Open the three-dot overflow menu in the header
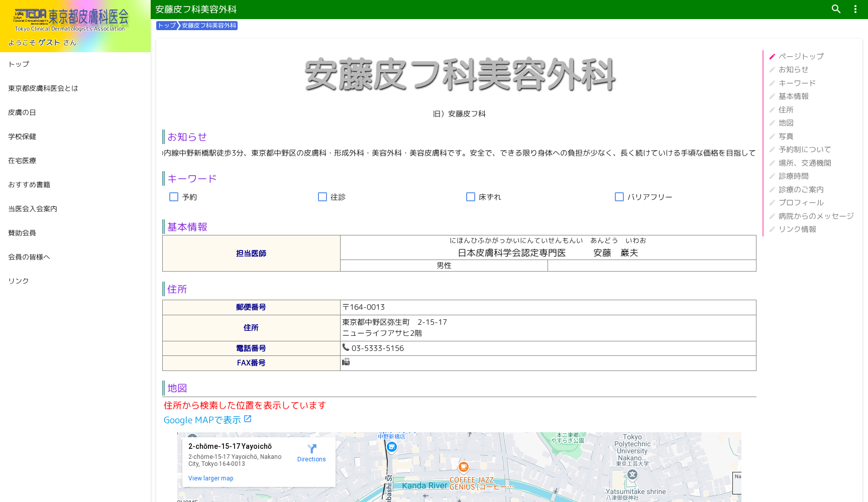 (x=855, y=9)
